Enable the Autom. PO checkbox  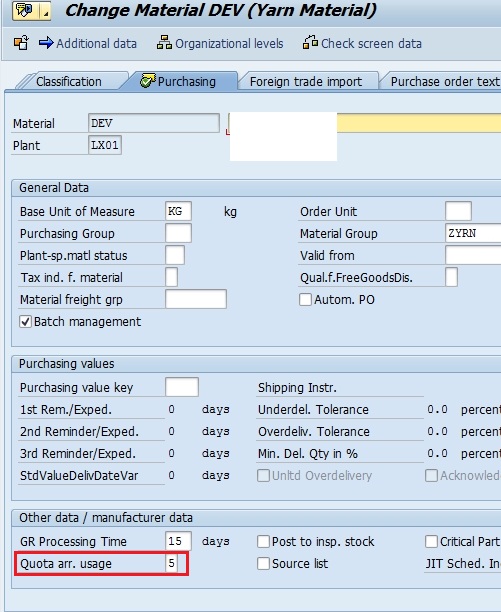click(306, 300)
